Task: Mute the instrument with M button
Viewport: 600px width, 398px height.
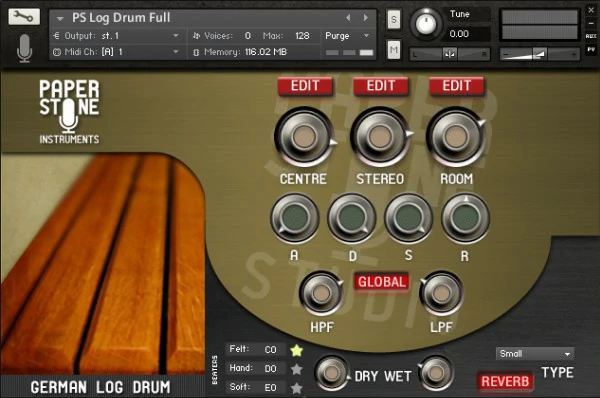Action: coord(394,50)
